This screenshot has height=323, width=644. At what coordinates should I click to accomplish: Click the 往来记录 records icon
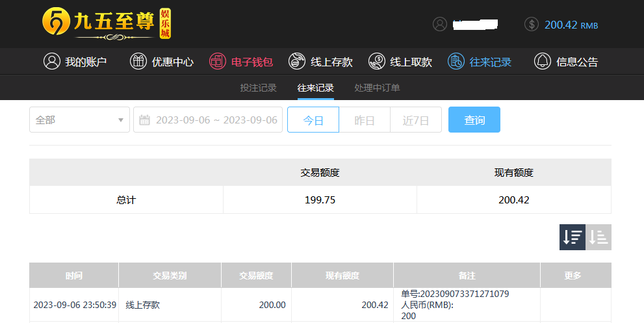tap(456, 61)
